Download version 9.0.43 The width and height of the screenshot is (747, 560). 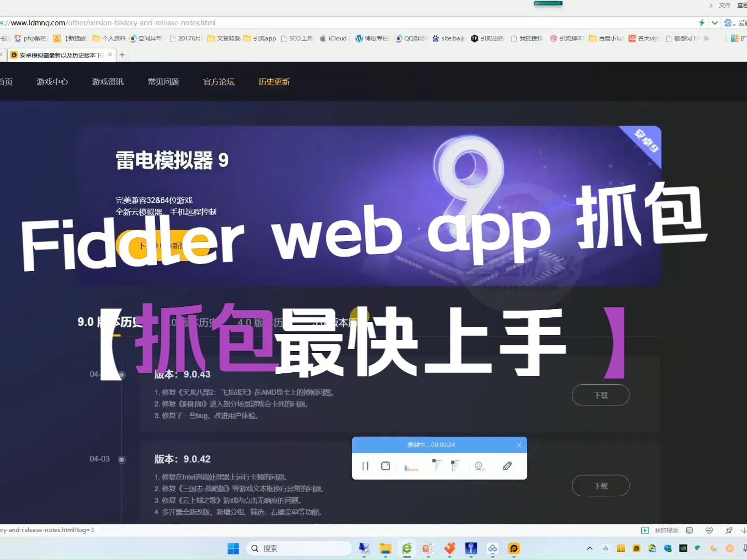pyautogui.click(x=601, y=395)
